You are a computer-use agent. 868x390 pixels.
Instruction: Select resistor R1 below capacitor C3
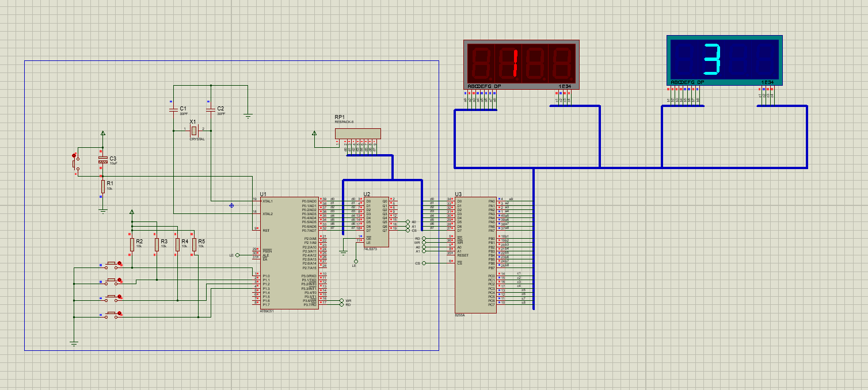click(x=103, y=186)
